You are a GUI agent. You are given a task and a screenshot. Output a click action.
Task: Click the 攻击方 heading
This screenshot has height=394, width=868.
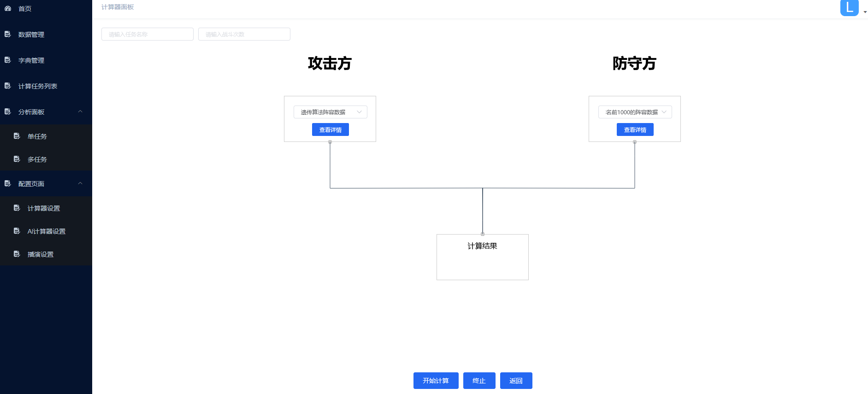coord(330,63)
